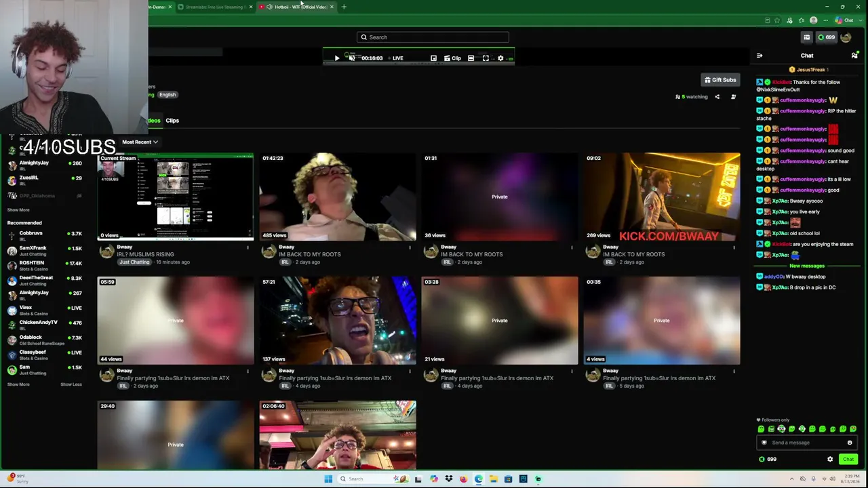Open the 699 balance button in the header
The width and height of the screenshot is (868, 488).
826,37
